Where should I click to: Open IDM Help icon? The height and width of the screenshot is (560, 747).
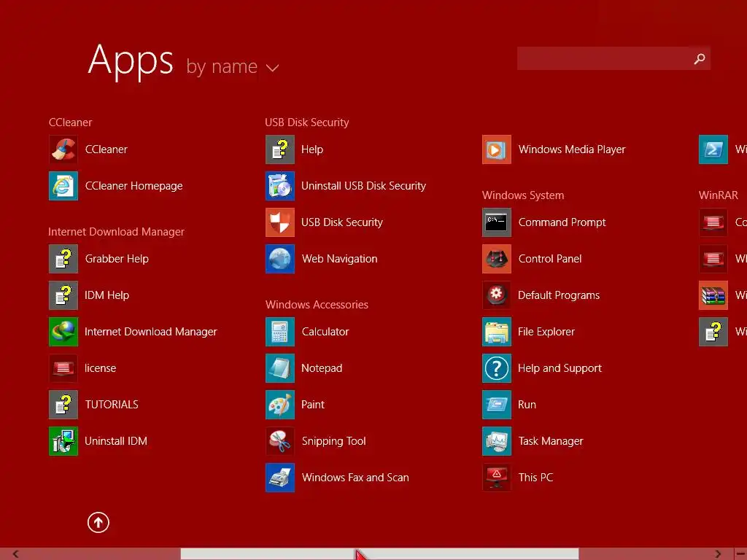[63, 296]
